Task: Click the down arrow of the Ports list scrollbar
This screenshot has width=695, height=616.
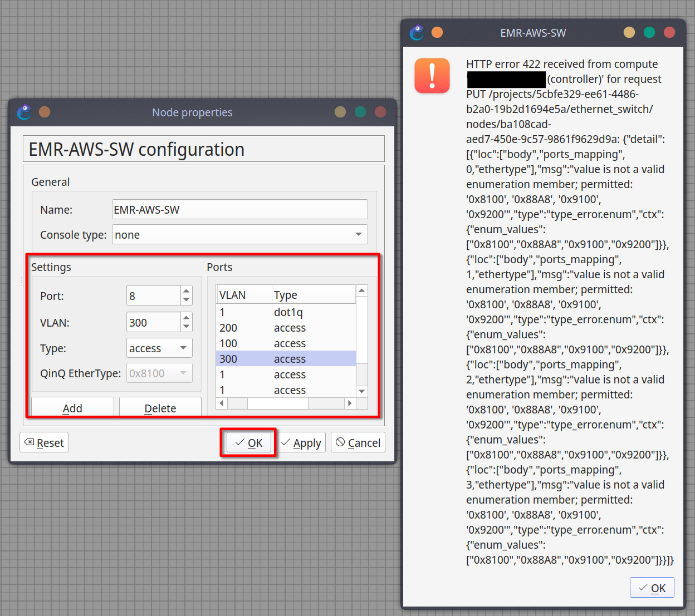Action: coord(361,391)
